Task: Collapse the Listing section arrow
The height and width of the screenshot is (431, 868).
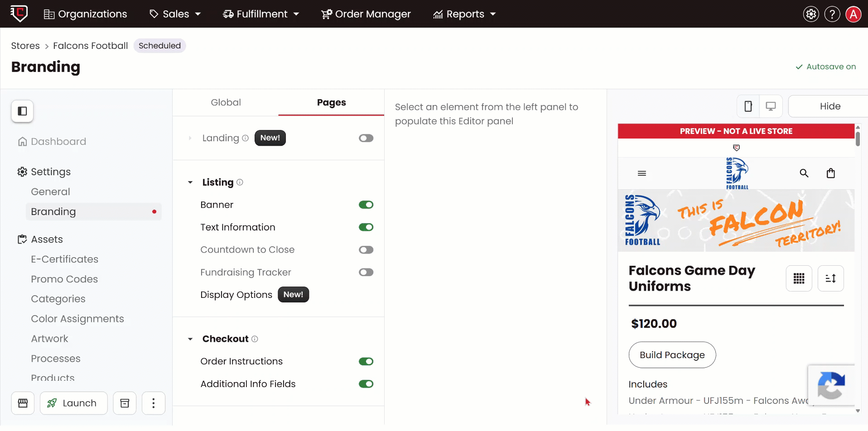Action: tap(190, 182)
